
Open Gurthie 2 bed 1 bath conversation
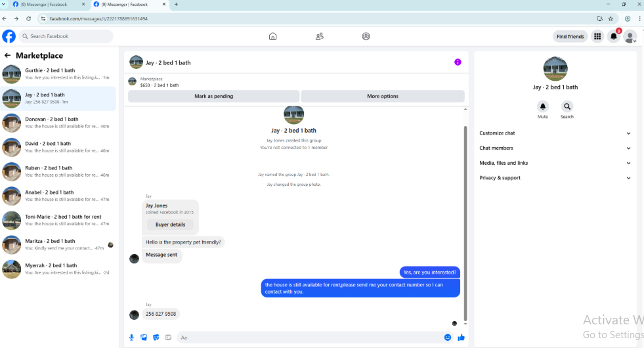[58, 74]
